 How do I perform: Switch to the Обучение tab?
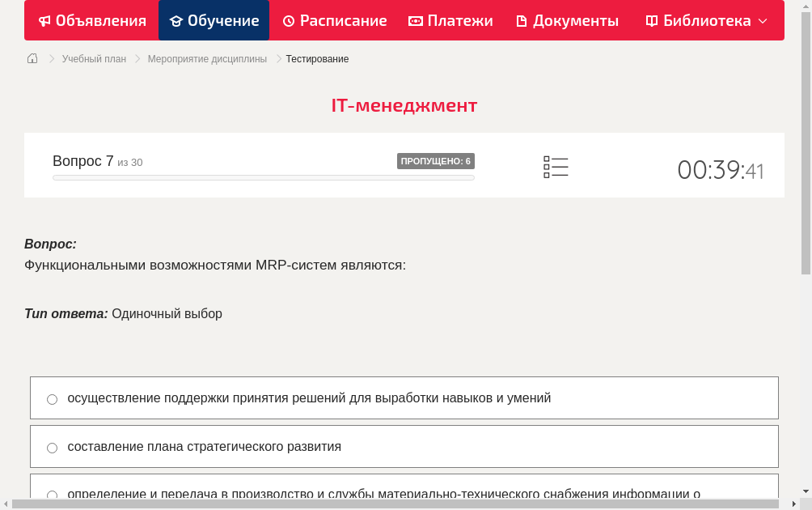tap(214, 20)
